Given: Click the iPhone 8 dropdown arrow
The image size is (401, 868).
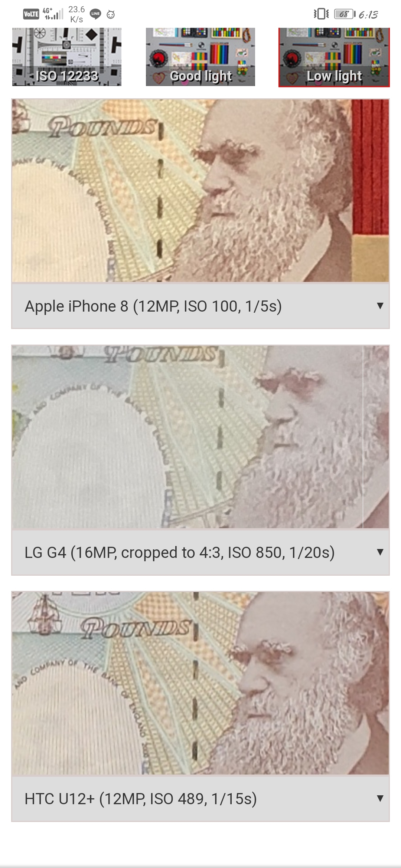Looking at the screenshot, I should pyautogui.click(x=380, y=306).
